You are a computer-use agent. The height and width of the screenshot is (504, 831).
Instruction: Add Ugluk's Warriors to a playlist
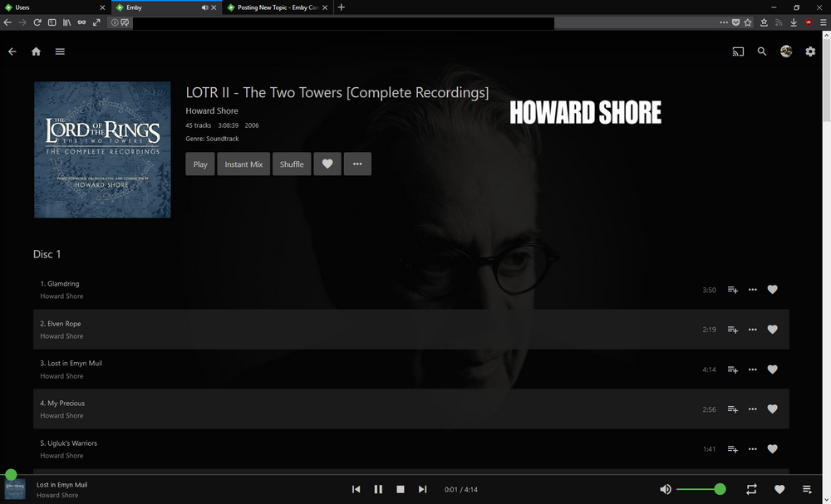732,449
